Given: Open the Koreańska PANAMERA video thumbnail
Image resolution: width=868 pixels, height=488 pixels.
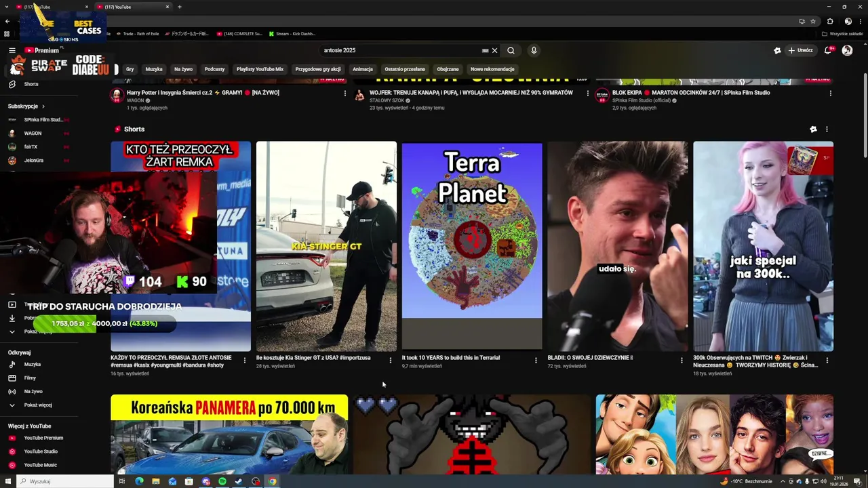Looking at the screenshot, I should click(x=229, y=434).
